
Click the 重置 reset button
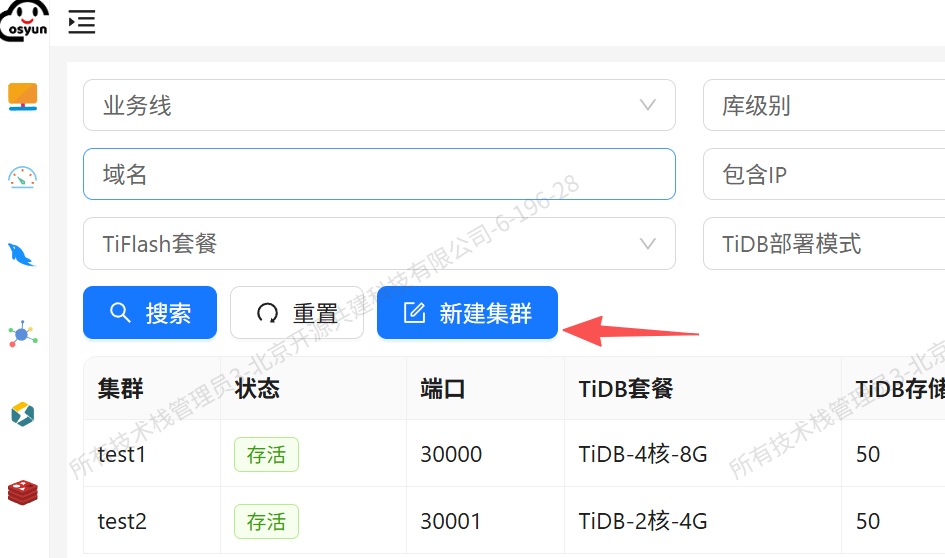tap(297, 313)
